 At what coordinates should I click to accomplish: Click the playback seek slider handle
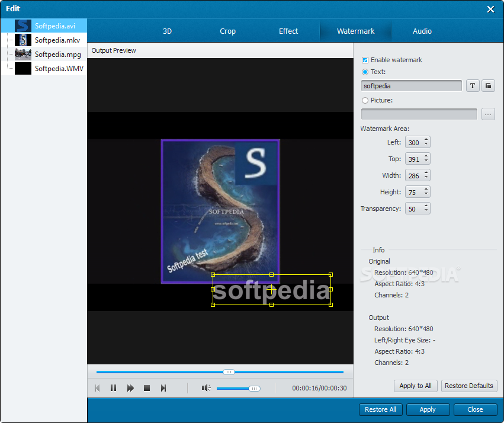click(229, 372)
